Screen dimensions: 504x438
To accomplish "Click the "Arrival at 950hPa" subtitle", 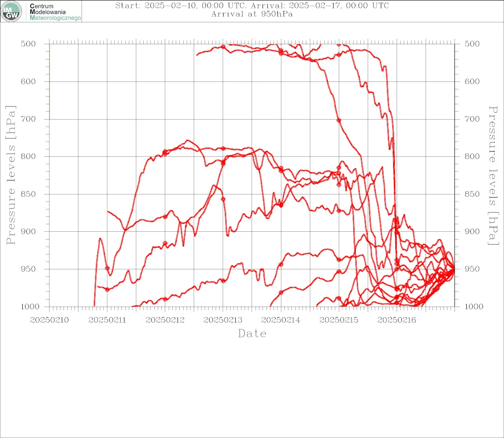I will coord(252,14).
